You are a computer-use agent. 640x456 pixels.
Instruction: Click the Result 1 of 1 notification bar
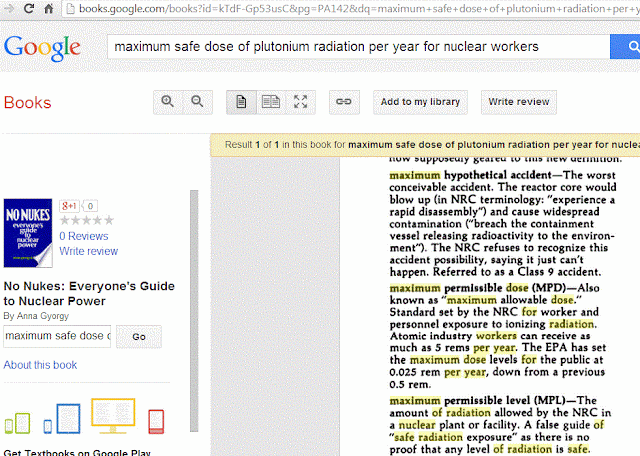pyautogui.click(x=425, y=145)
